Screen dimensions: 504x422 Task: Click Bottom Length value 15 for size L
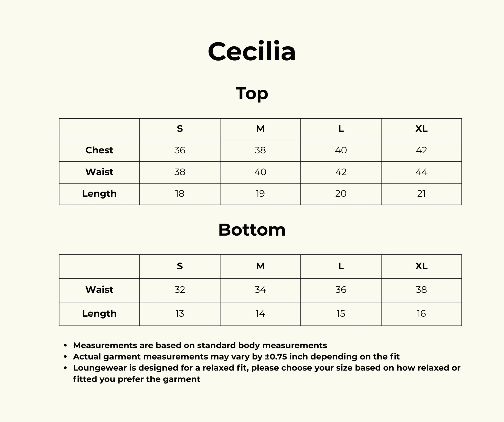pyautogui.click(x=341, y=313)
